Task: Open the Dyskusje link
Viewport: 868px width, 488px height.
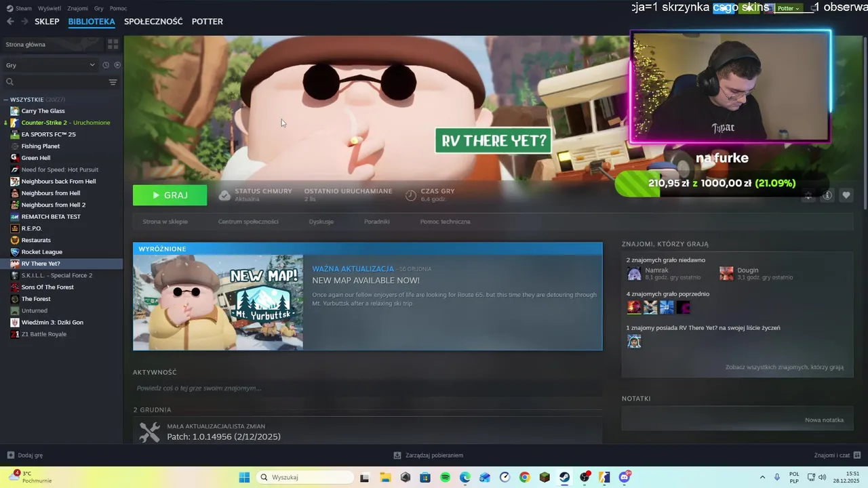Action: 321,222
